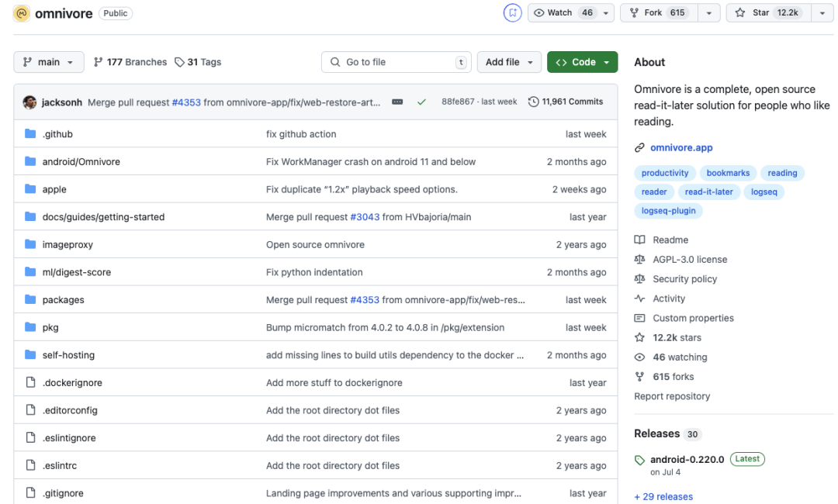The width and height of the screenshot is (838, 504).
Task: Open commit 'Fix python indentation'
Action: (x=314, y=271)
